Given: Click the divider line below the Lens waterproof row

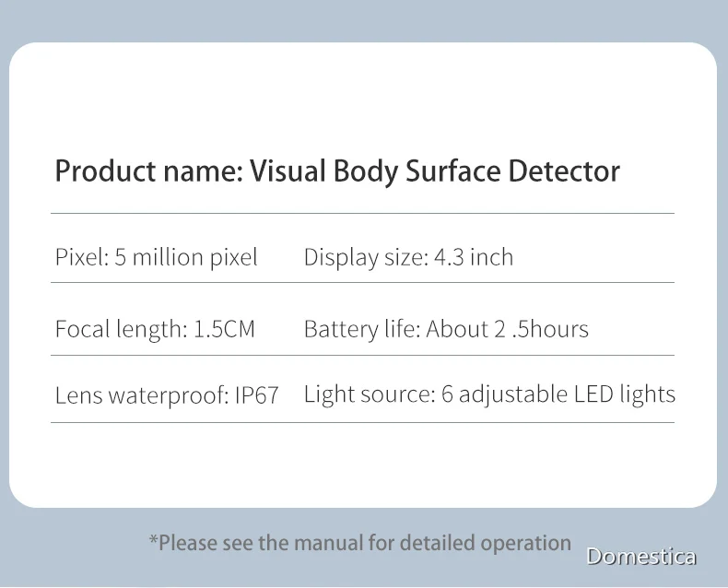Looking at the screenshot, I should (x=362, y=423).
